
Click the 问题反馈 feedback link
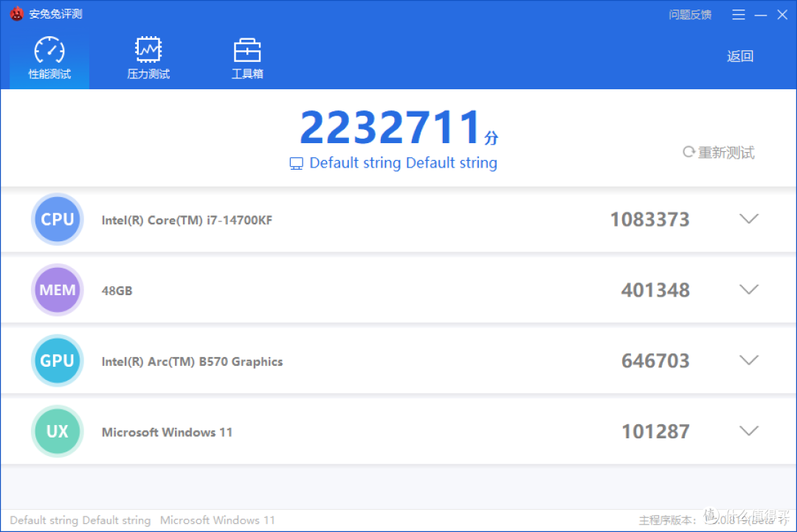pos(690,15)
